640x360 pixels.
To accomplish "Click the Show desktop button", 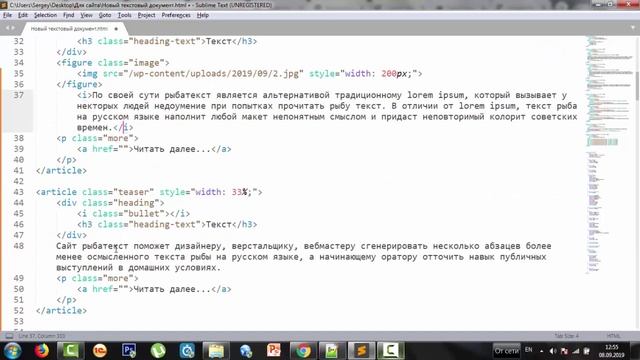I will 636,351.
